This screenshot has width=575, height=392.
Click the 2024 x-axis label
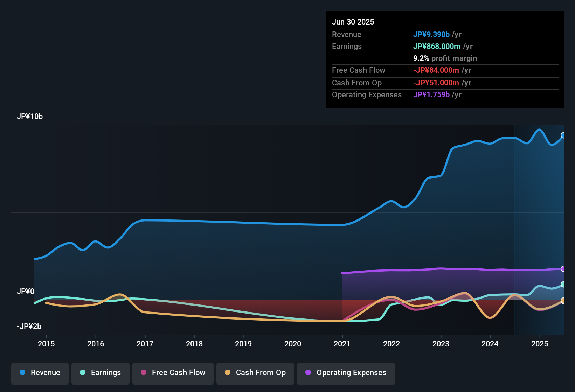(490, 344)
